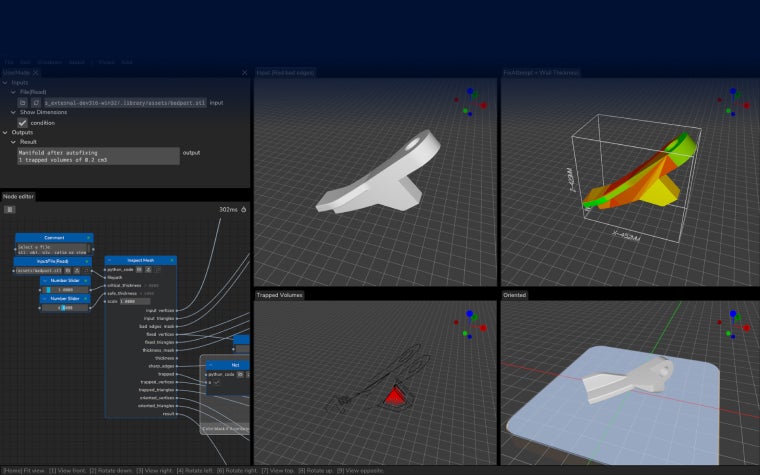
Task: Click Inspect Mesh python_code edit icon
Action: pos(139,269)
